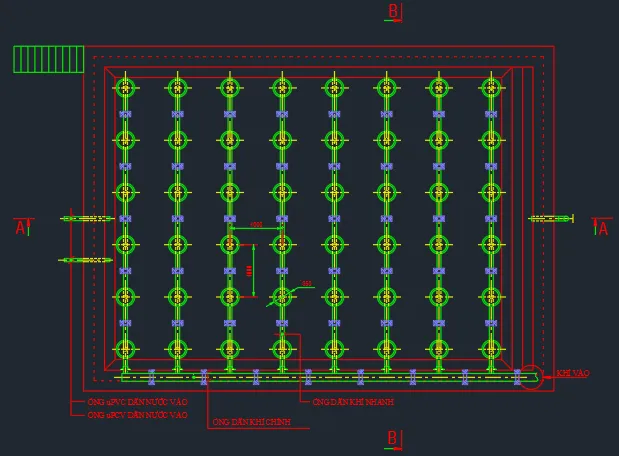Select the red circle at KHÍ VÀO inlet
619x456 pixels.
531,376
